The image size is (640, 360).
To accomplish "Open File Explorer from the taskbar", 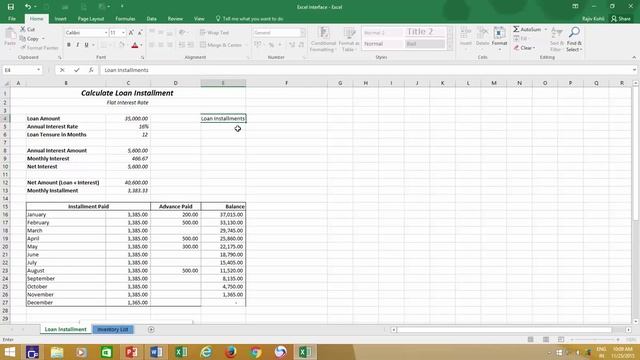I will pos(57,352).
